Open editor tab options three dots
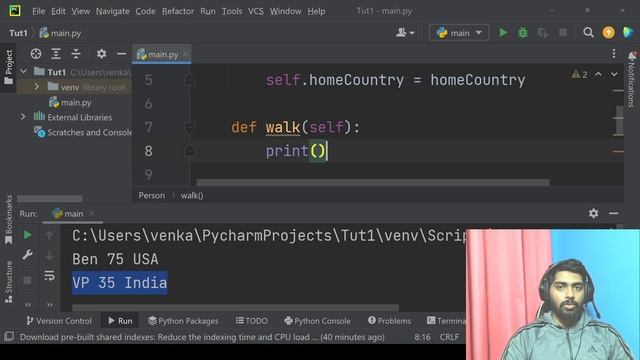Image resolution: width=640 pixels, height=360 pixels. pyautogui.click(x=613, y=53)
